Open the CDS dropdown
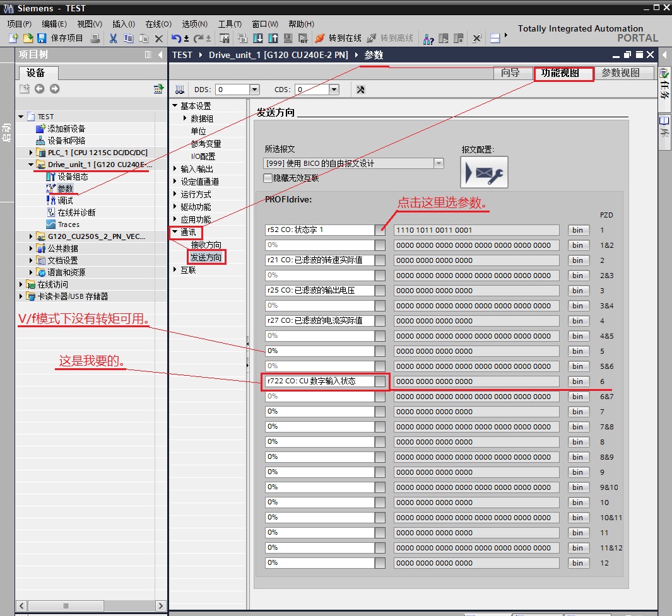The image size is (672, 616). click(334, 90)
